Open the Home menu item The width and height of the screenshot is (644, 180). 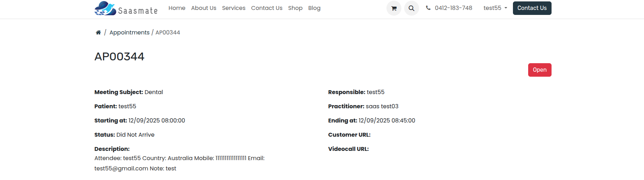pos(177,8)
